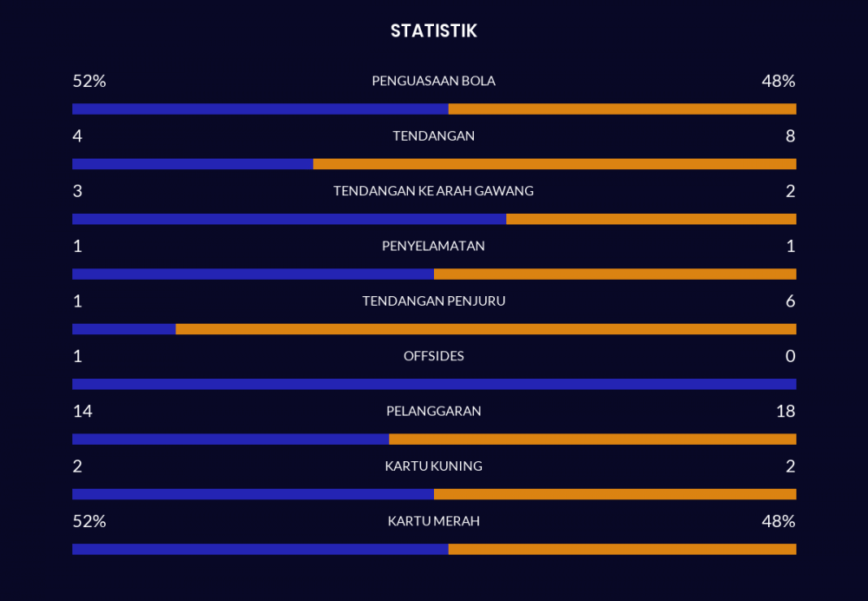Click the 52% value in Penguasaan Bola row
Screen dimensions: 868x601
coord(89,81)
